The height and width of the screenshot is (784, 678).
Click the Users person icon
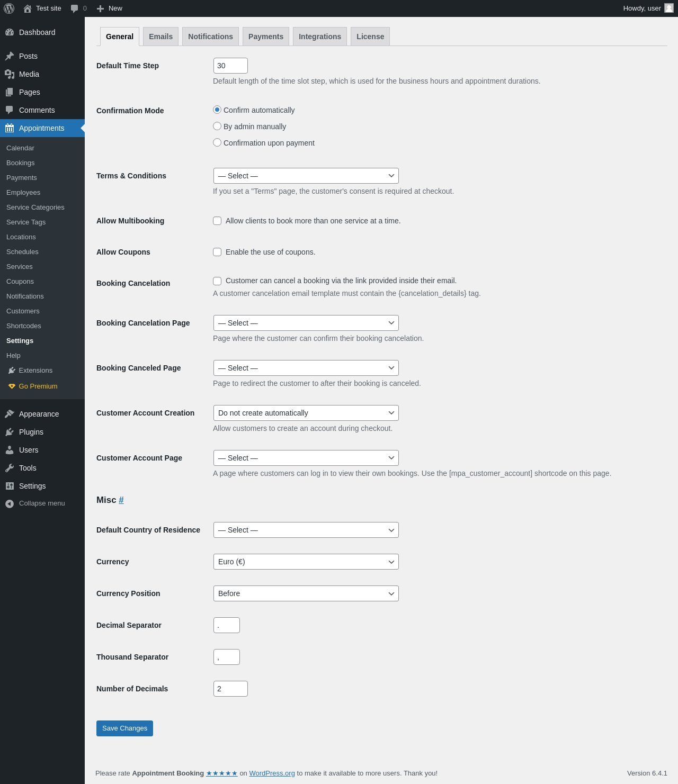coord(10,450)
